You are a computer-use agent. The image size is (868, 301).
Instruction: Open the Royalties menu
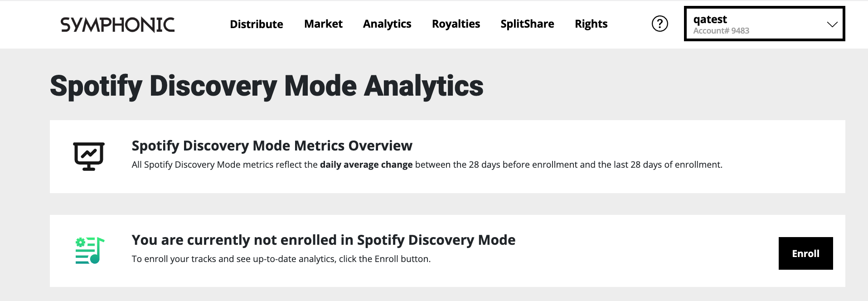(456, 24)
